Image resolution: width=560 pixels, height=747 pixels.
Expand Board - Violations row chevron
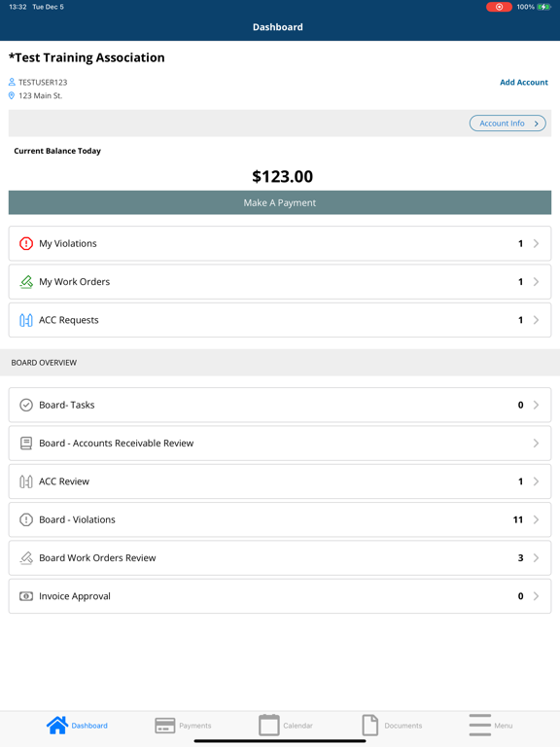click(536, 519)
